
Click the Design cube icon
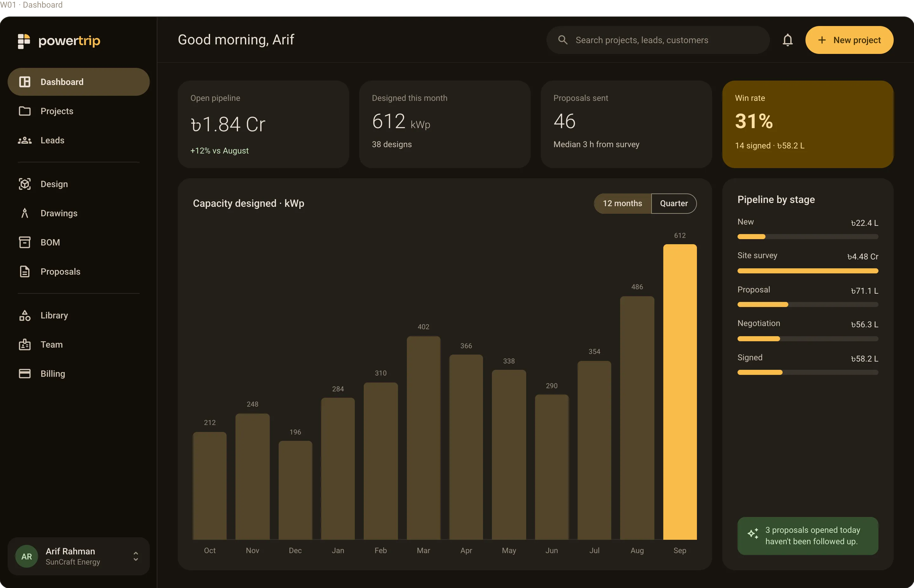coord(25,184)
